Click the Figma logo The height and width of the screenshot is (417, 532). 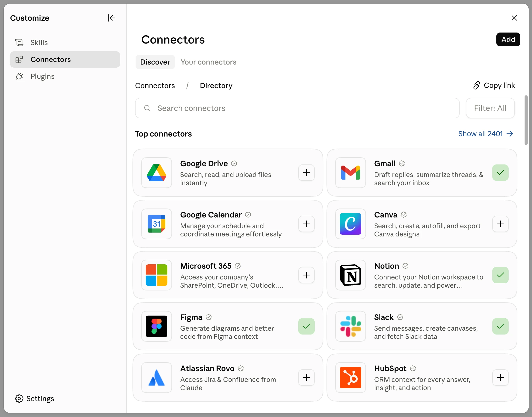(156, 326)
